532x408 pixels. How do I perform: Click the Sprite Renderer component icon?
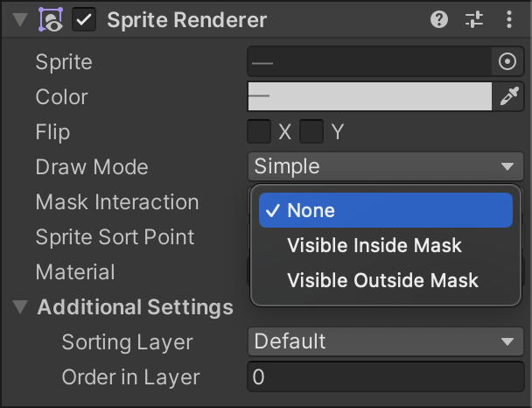[51, 19]
